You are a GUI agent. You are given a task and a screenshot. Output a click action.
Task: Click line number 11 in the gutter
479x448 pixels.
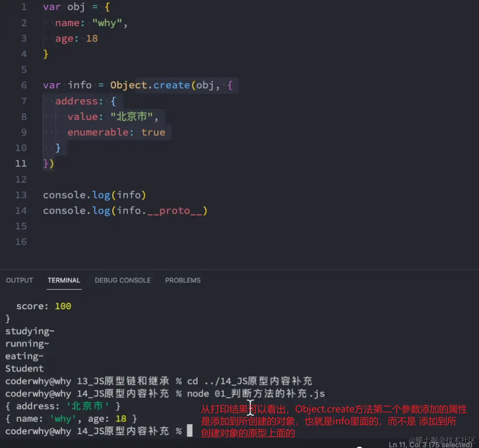(21, 163)
